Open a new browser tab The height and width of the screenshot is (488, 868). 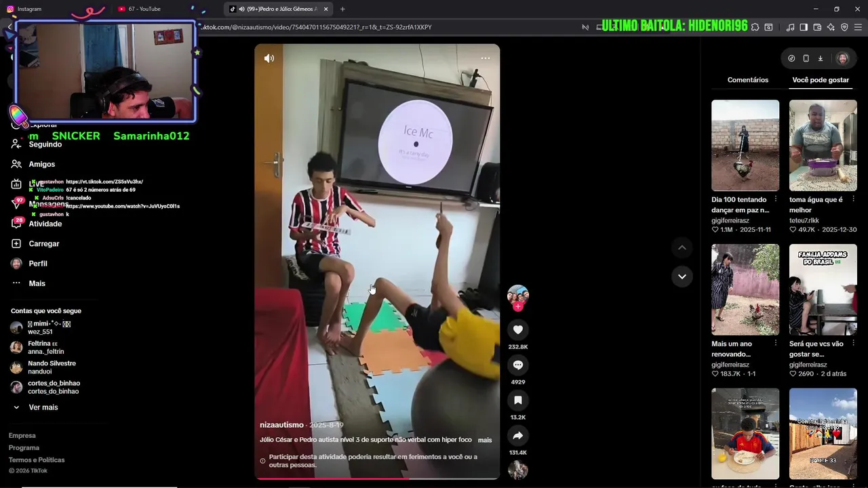[342, 9]
